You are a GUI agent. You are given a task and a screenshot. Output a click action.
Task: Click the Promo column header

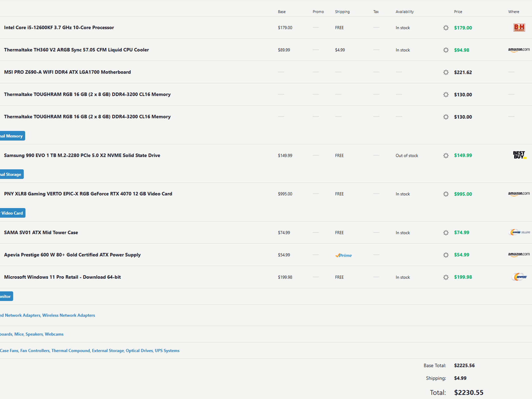click(x=318, y=12)
